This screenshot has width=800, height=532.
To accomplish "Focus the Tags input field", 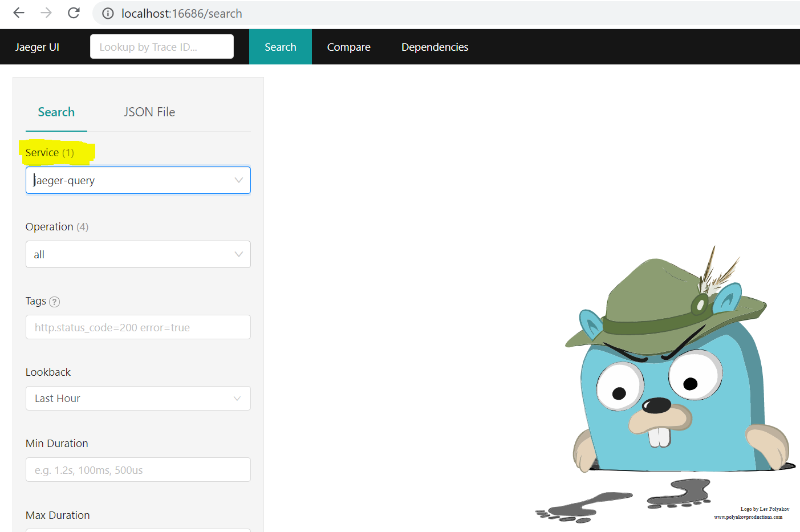I will (x=138, y=327).
